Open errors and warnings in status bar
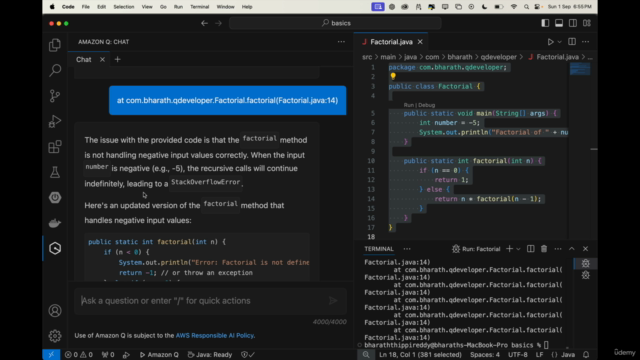This screenshot has height=360, width=640. [x=79, y=355]
